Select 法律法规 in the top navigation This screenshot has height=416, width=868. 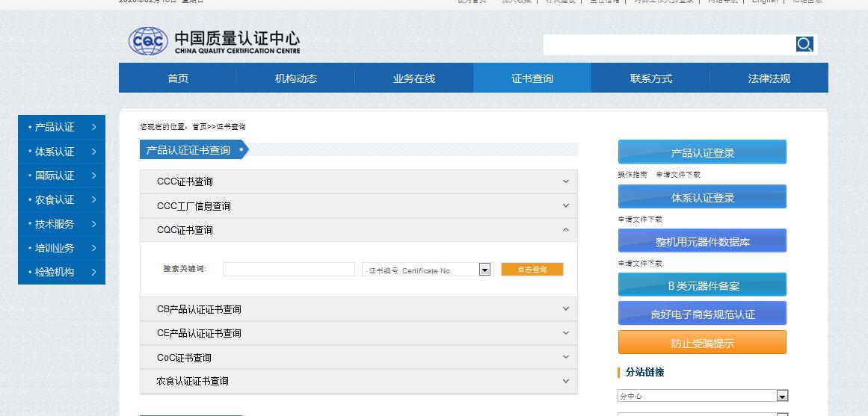[769, 78]
